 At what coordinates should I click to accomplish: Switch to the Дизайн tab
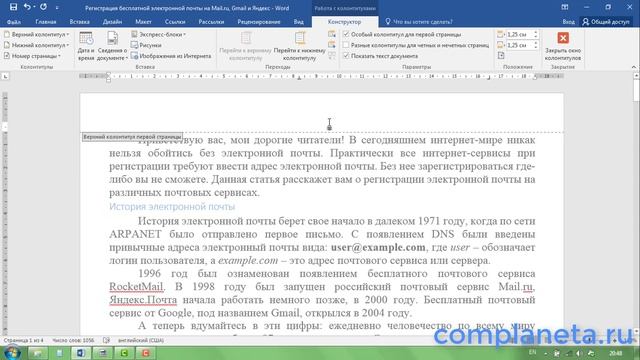coord(112,22)
